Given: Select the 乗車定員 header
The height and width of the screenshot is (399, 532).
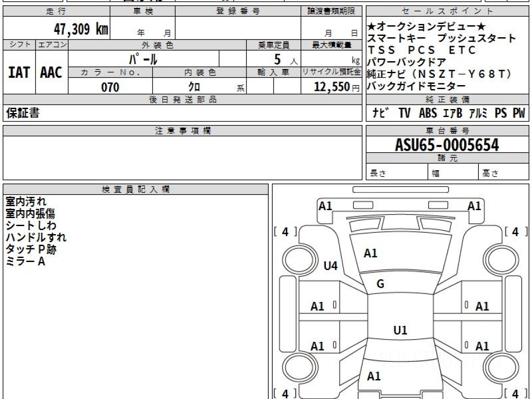Looking at the screenshot, I should pyautogui.click(x=274, y=45).
